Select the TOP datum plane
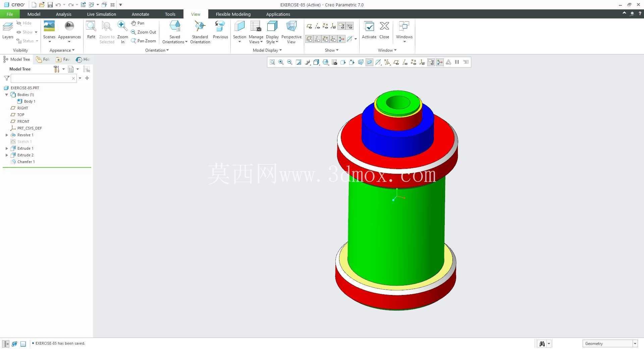This screenshot has height=349, width=644. (21, 115)
